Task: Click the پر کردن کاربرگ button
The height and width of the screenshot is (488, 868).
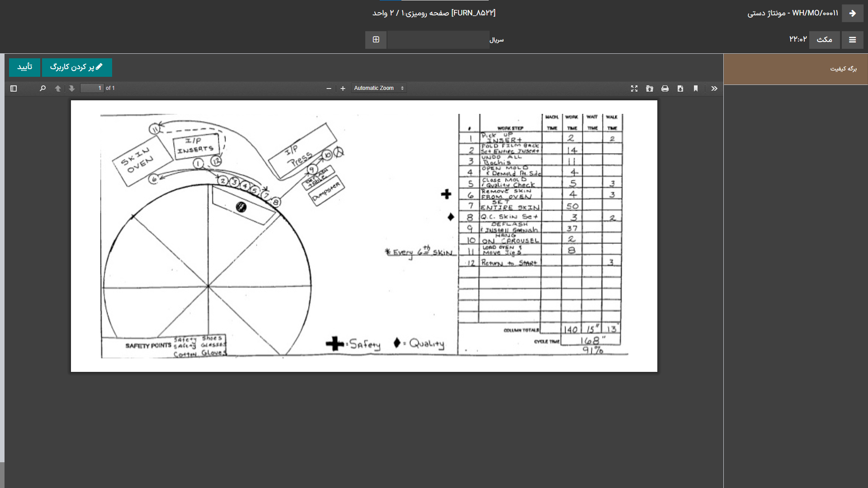Action: pyautogui.click(x=76, y=67)
